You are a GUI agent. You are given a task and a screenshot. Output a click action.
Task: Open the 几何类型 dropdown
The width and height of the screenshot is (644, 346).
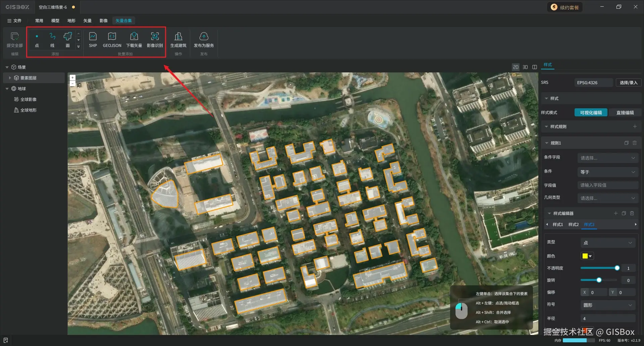point(608,198)
